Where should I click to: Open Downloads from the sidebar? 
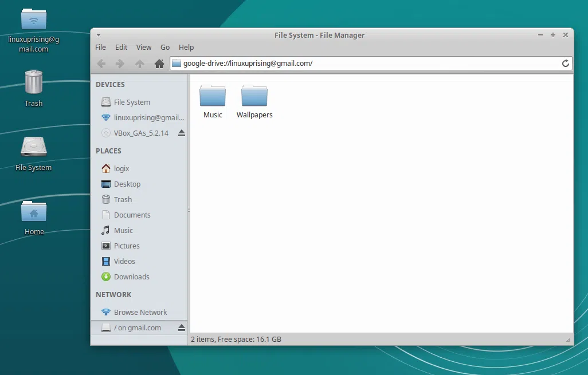click(130, 277)
